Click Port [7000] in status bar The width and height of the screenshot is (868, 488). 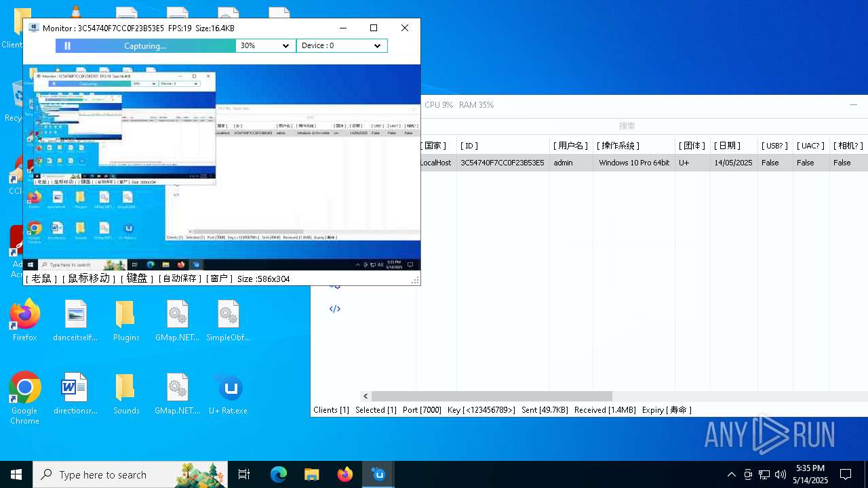(422, 410)
